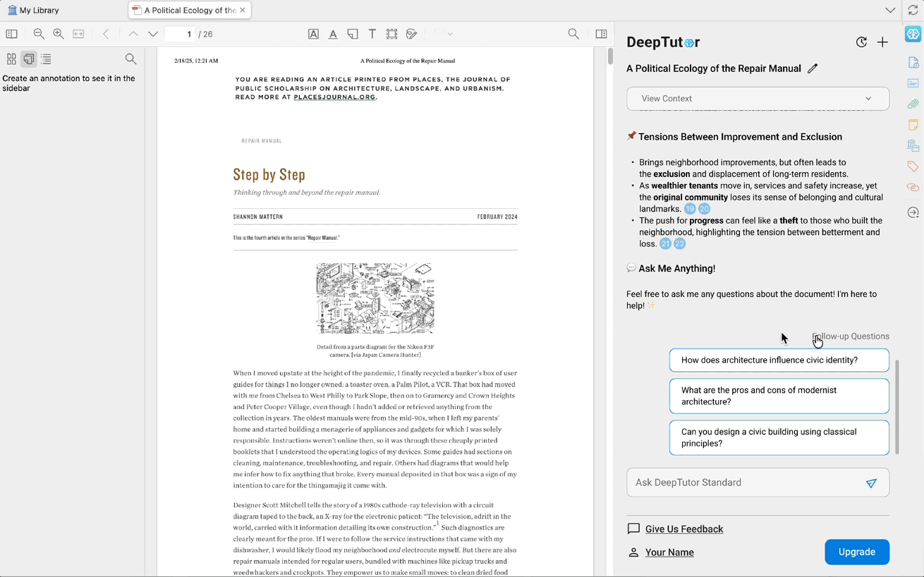924x577 pixels.
Task: Jump to Attachments section in side nav
Action: (913, 104)
